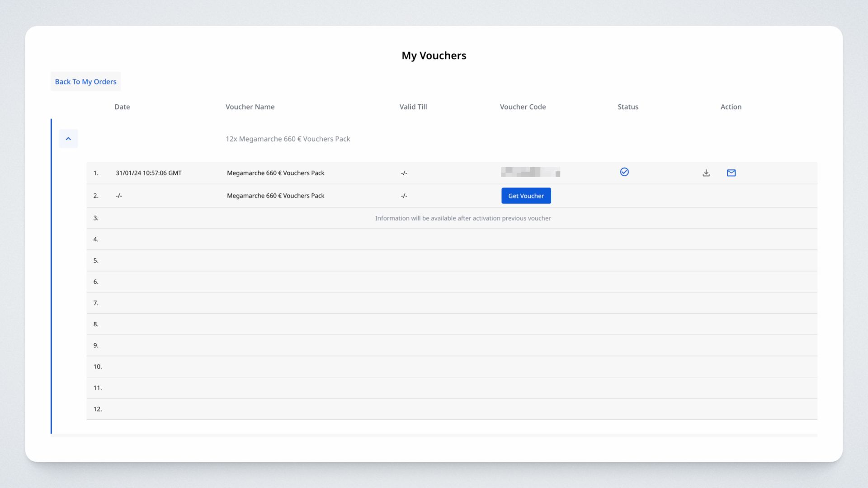Select voucher row number 12

coord(98,409)
